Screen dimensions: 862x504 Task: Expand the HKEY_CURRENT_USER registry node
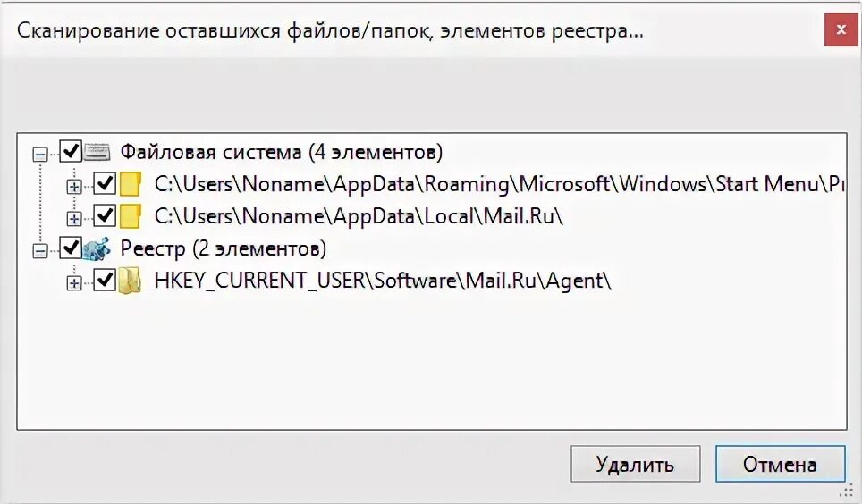pos(73,283)
